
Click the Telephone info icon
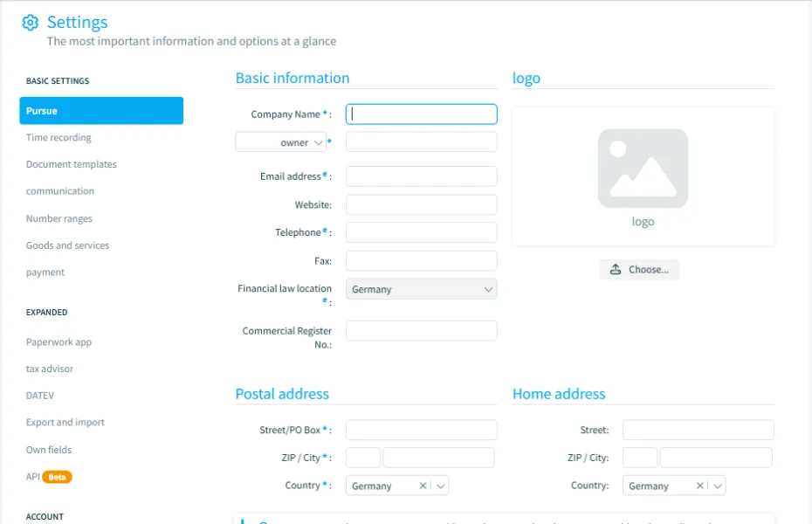pos(325,230)
